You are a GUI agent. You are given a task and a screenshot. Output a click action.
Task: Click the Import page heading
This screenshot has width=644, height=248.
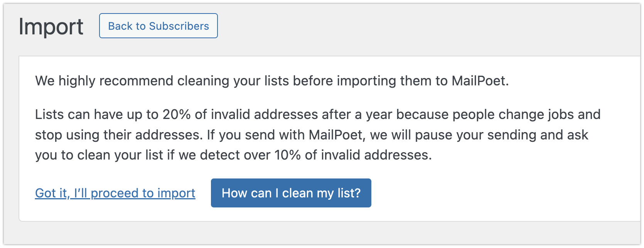coord(51,27)
